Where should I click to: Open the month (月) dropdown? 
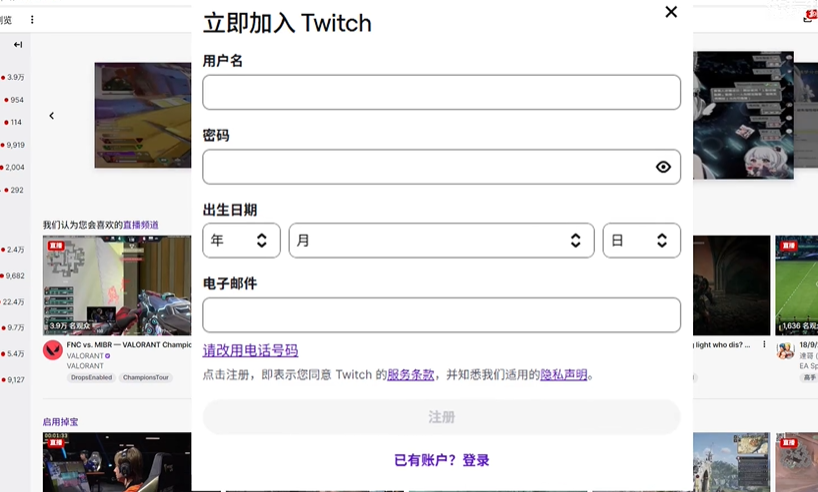(x=441, y=240)
